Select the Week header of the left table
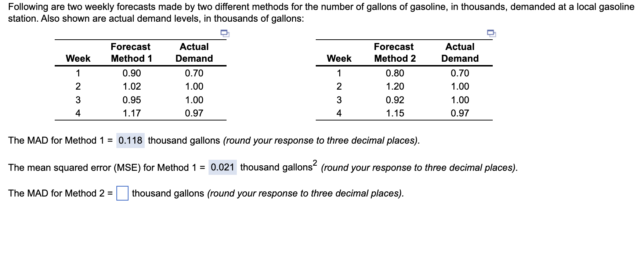The image size is (644, 263). (x=78, y=58)
